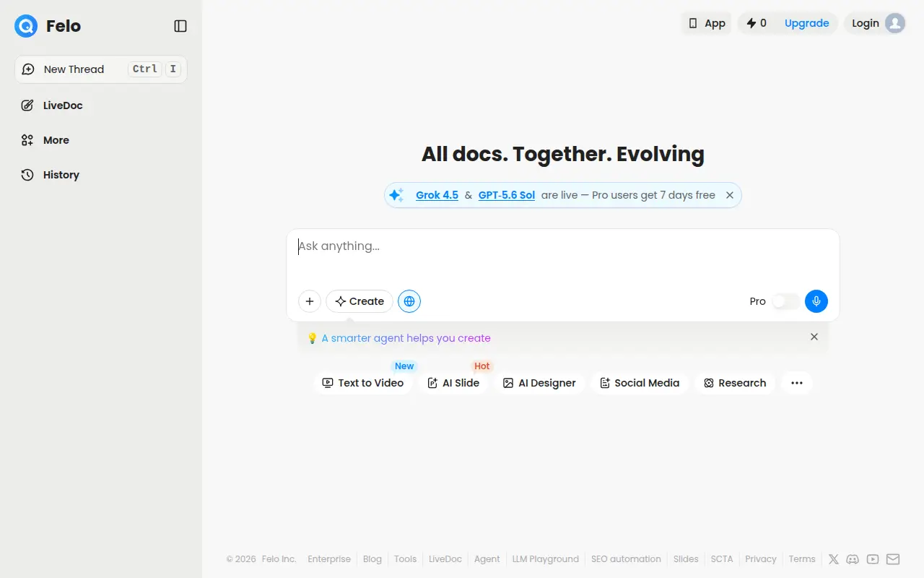
Task: Collapse the sidebar with the panel icon
Action: tap(180, 26)
